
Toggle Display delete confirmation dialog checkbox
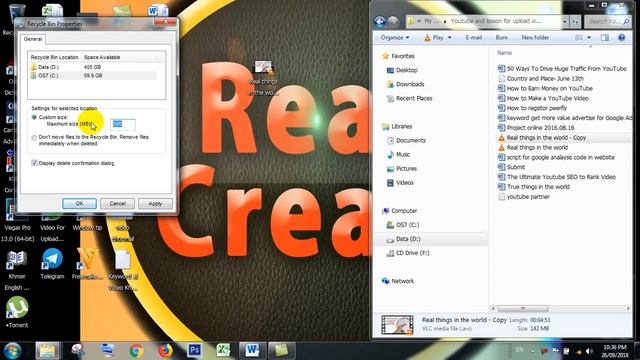tap(34, 163)
